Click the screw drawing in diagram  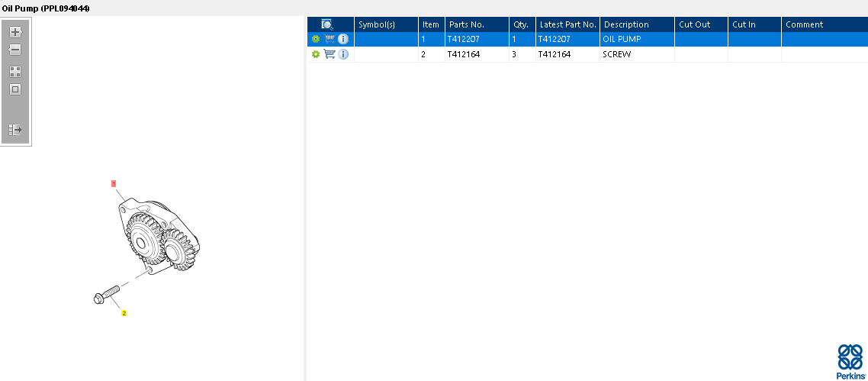coord(107,294)
